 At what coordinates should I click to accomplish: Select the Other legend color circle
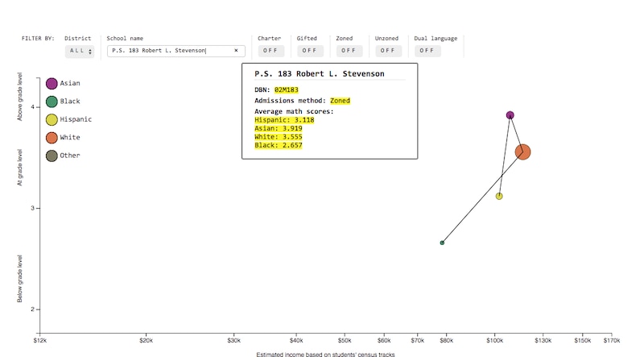tap(52, 156)
